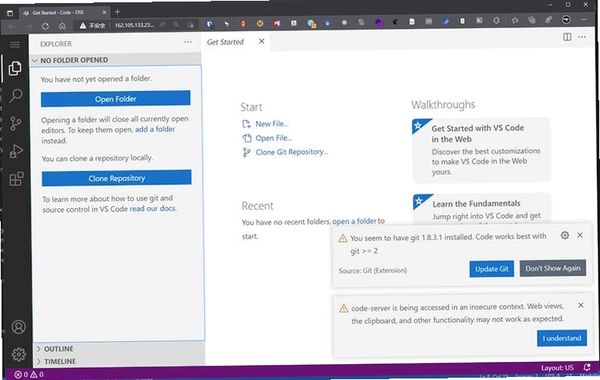Show errors and warnings in status bar
600x380 pixels.
[29, 374]
